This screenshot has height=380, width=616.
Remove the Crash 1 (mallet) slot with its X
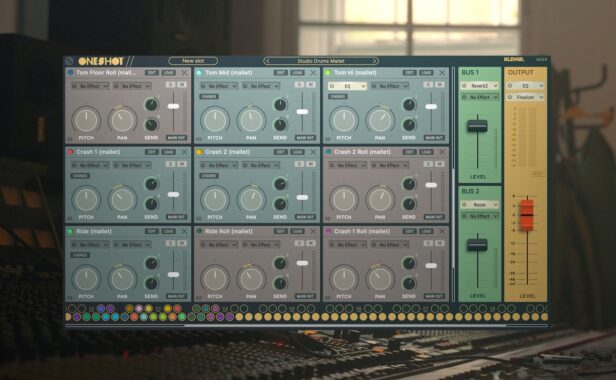(184, 152)
